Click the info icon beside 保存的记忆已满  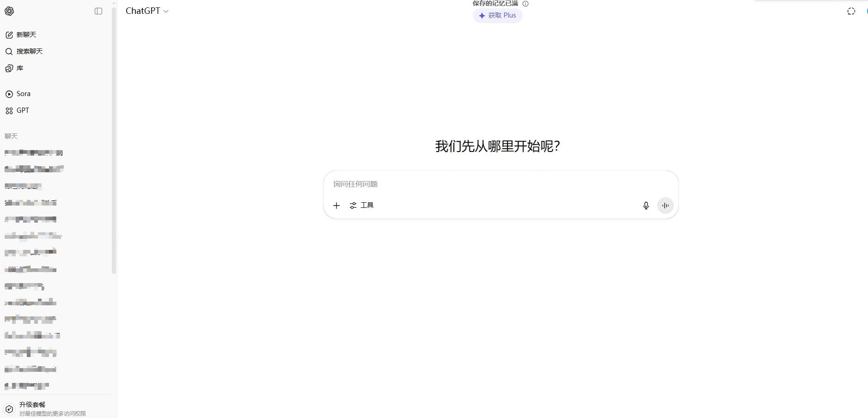526,4
